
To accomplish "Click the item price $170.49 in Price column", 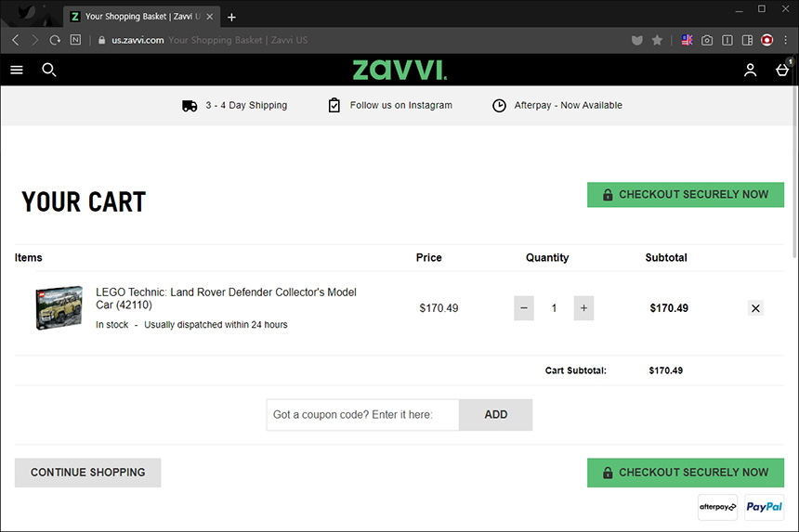I will (x=439, y=308).
